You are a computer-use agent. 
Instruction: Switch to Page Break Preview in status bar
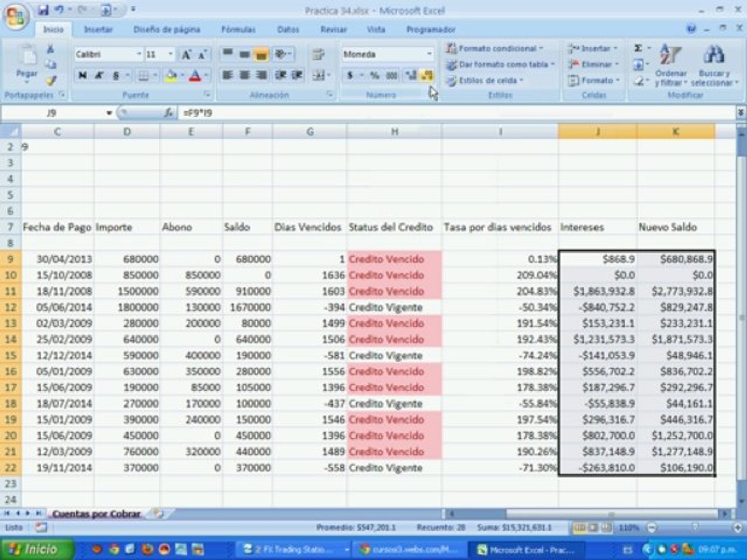pyautogui.click(x=606, y=528)
